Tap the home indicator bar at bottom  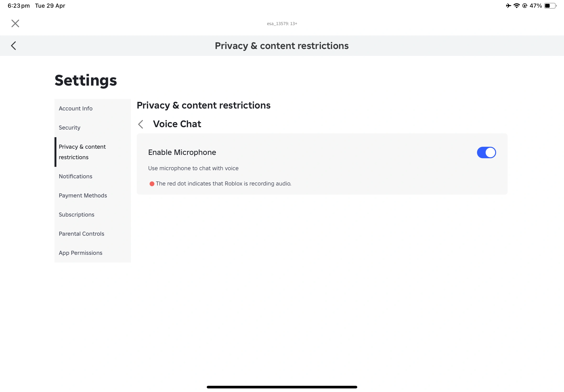coord(282,387)
